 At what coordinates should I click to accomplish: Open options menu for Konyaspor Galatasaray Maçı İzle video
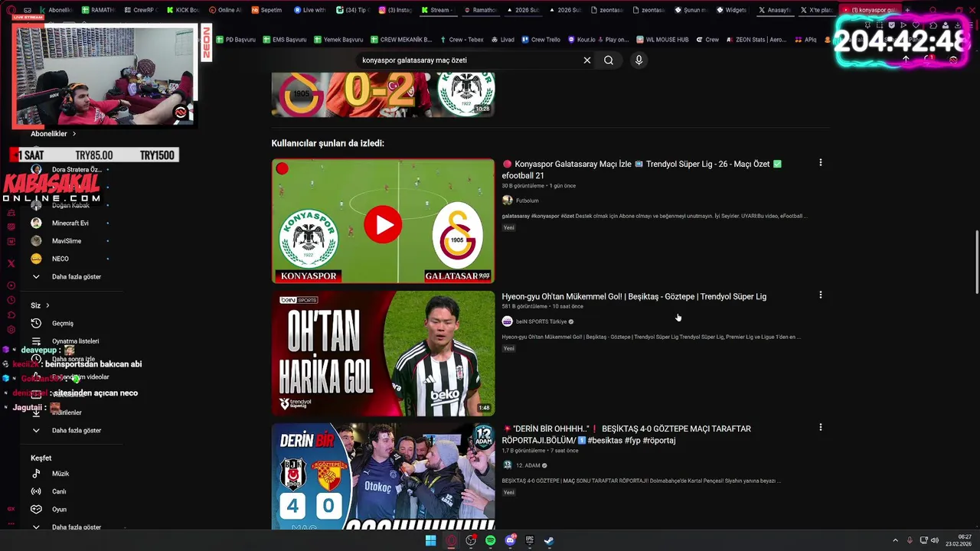[x=820, y=163]
